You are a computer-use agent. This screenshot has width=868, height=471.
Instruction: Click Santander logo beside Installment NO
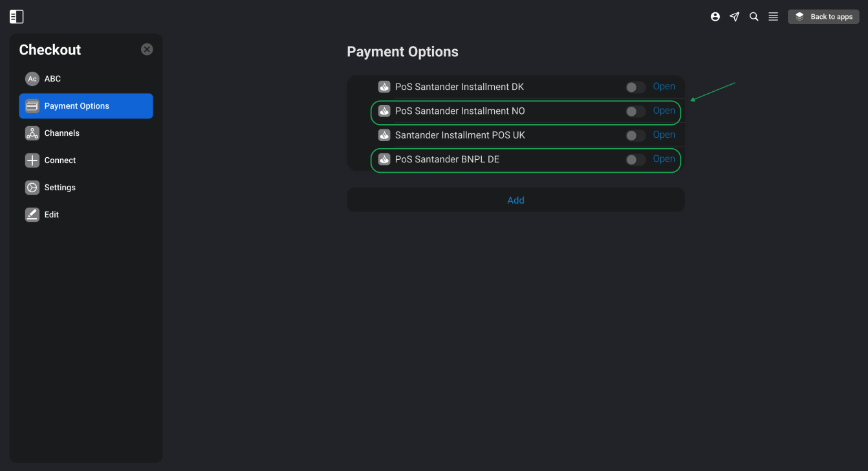(384, 111)
